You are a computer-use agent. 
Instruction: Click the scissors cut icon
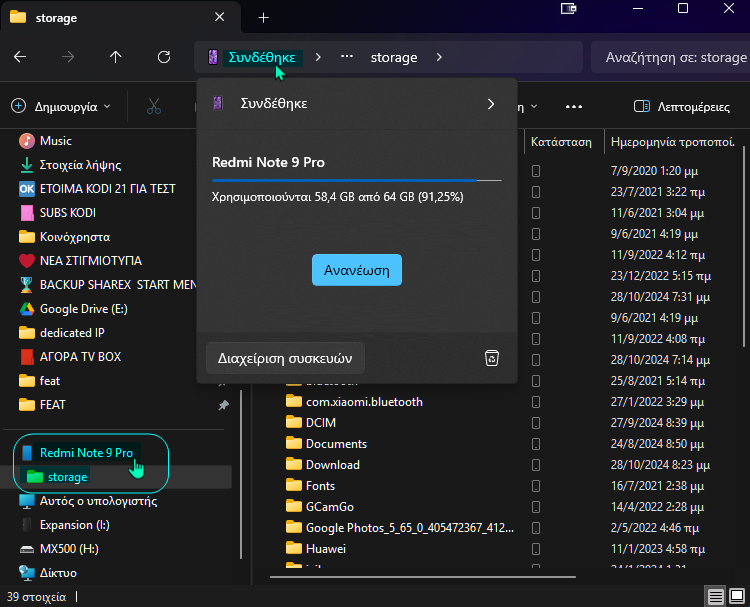coord(154,106)
